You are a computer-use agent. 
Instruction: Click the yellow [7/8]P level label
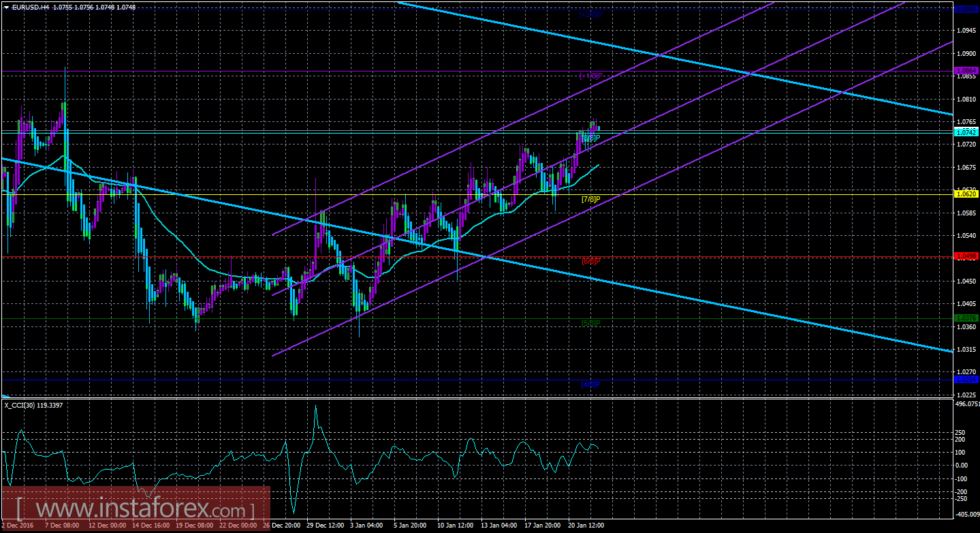pos(590,199)
